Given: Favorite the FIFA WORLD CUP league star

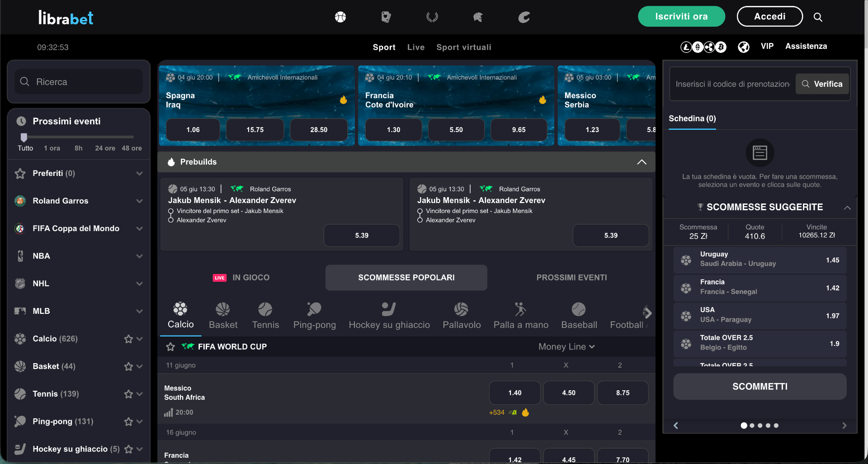Looking at the screenshot, I should 170,347.
